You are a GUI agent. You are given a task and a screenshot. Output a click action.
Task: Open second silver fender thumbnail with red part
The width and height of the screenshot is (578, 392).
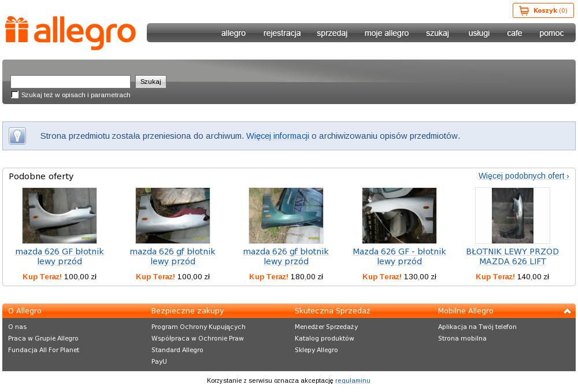(x=172, y=215)
